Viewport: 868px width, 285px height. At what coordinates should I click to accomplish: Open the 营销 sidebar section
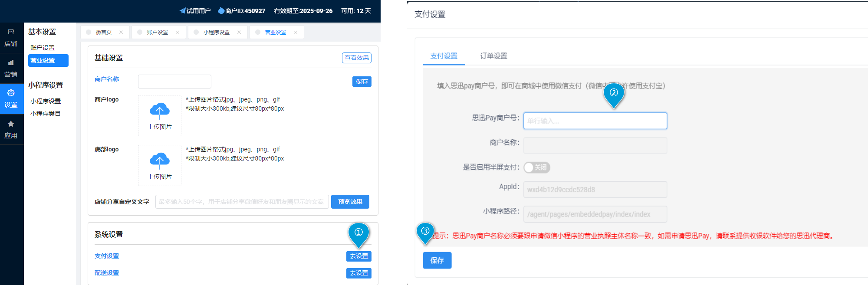(x=11, y=69)
